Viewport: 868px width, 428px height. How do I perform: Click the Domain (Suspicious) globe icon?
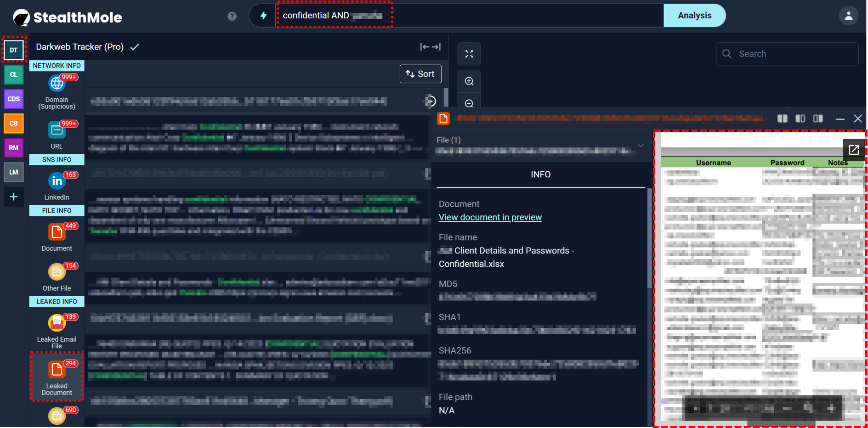coord(57,84)
